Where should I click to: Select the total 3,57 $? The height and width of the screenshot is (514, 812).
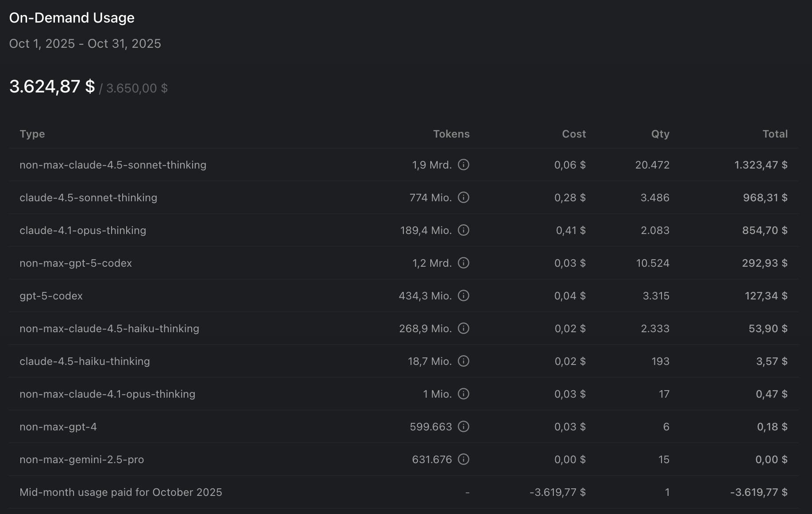pos(772,361)
